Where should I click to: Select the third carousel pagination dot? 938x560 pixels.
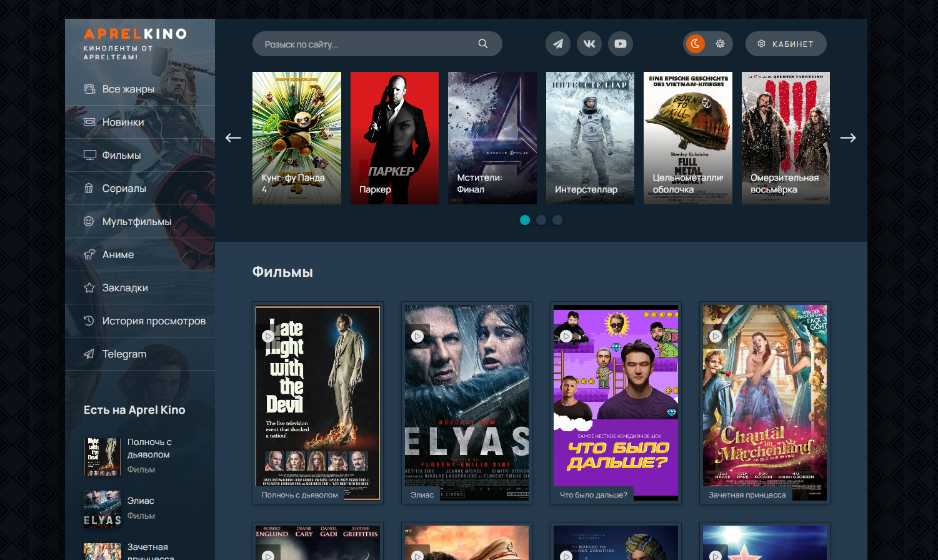coord(557,220)
